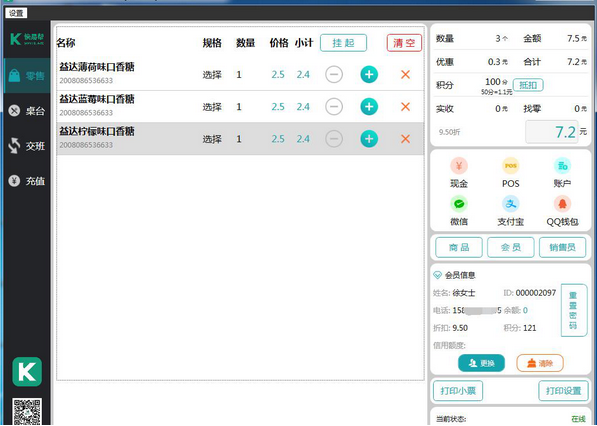Choose QQ钱包 wallet payment icon
This screenshot has width=597, height=426.
click(562, 204)
